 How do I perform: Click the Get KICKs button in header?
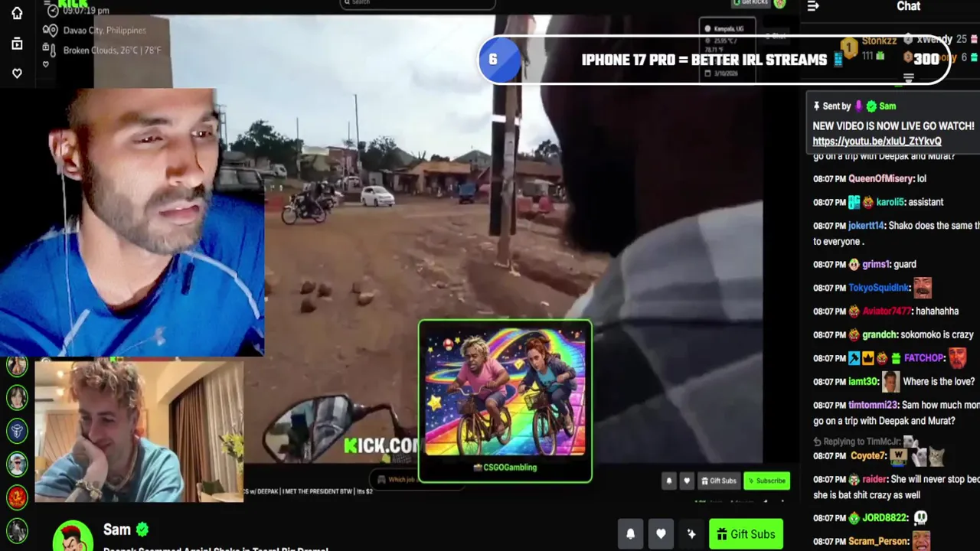tap(750, 3)
